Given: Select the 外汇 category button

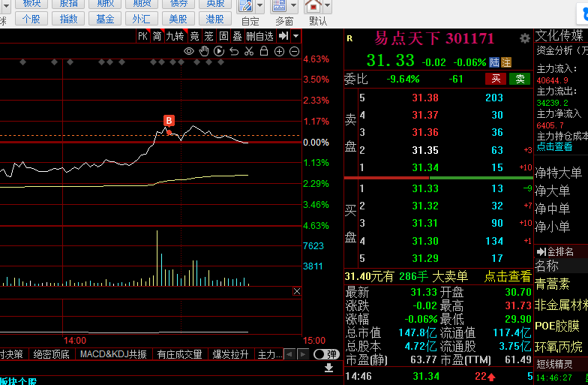Looking at the screenshot, I should pyautogui.click(x=141, y=19).
